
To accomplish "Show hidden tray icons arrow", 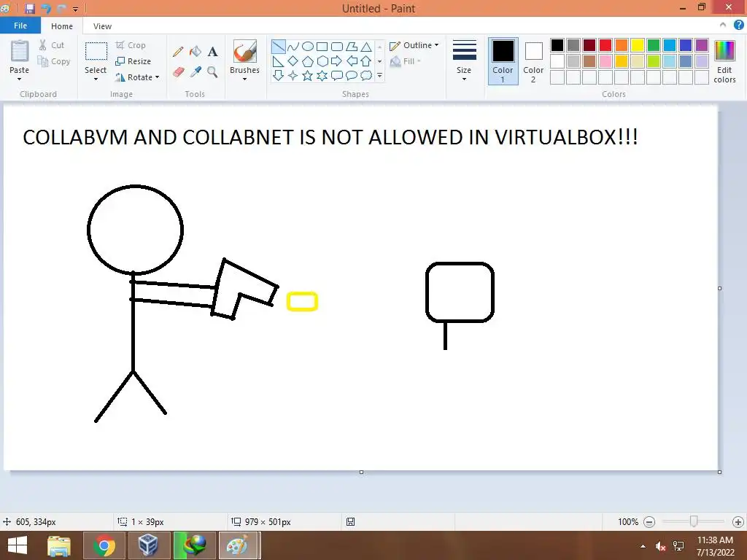I will (643, 546).
